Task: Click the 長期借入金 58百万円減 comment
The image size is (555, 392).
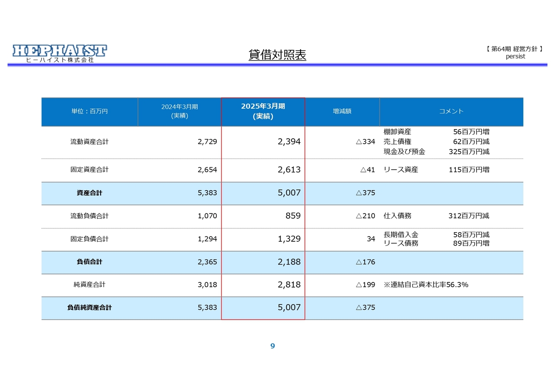Action: tap(437, 234)
